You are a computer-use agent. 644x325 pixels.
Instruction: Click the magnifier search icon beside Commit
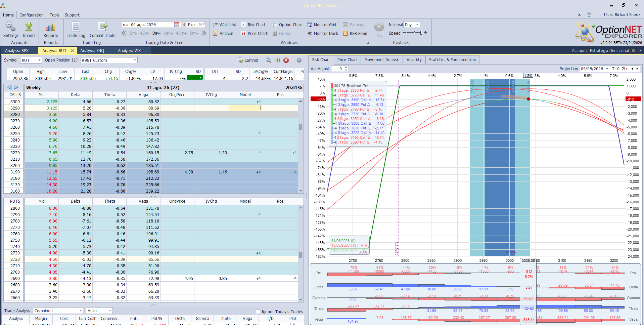tap(269, 60)
